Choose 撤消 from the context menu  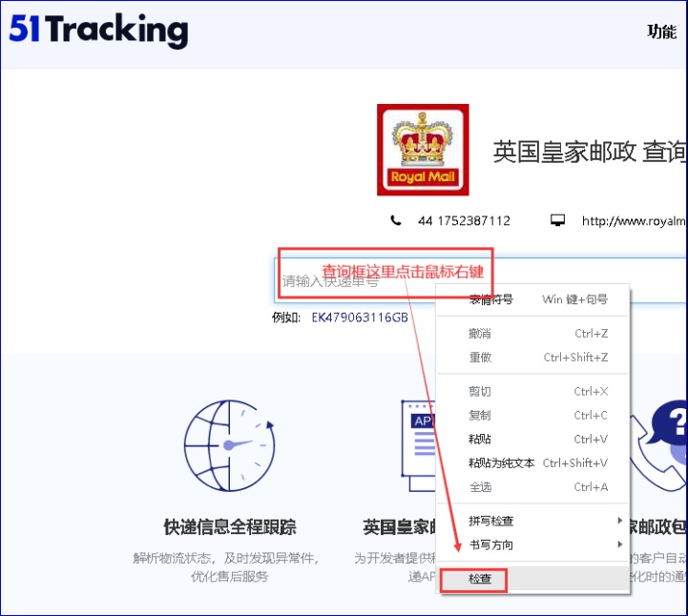click(x=533, y=334)
